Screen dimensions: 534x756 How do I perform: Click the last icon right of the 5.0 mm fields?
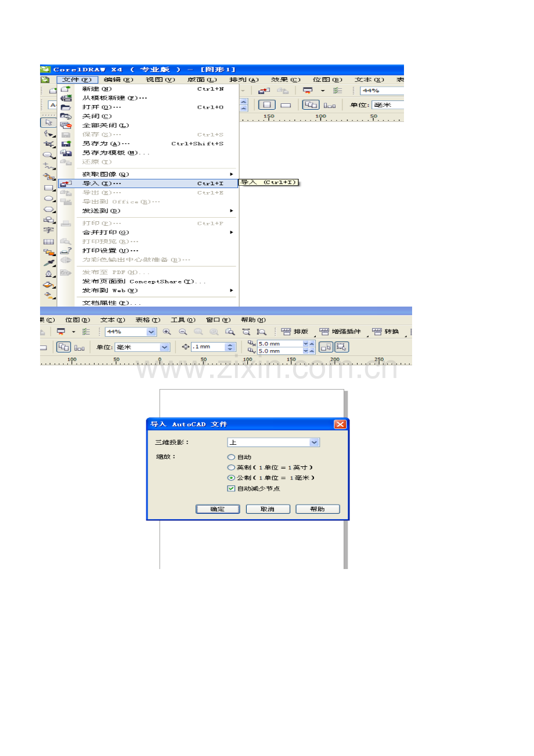tap(341, 347)
